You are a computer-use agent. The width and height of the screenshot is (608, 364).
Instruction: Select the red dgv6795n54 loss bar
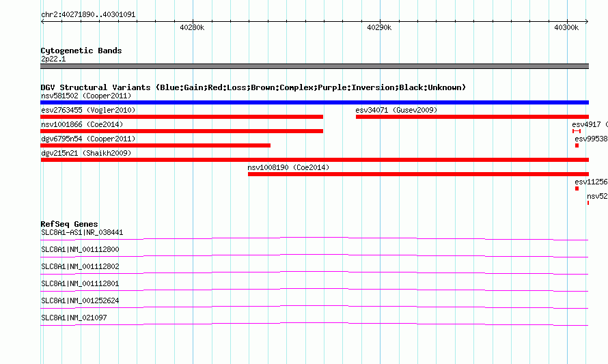click(155, 145)
